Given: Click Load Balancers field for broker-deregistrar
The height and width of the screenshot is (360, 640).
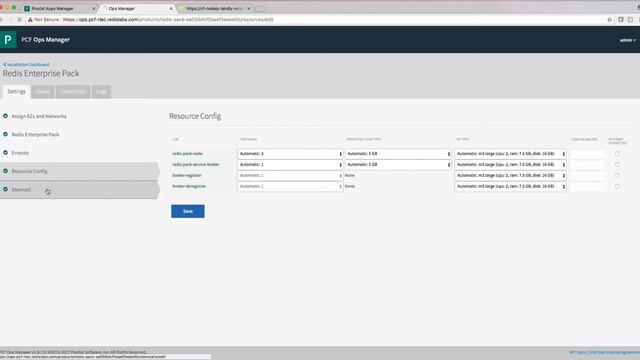Looking at the screenshot, I should click(x=587, y=186).
